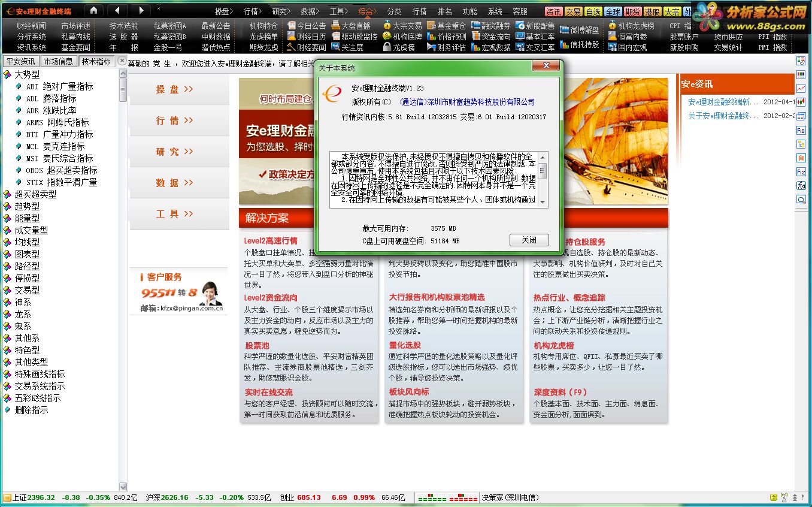Click the back arrow navigation button
The height and width of the screenshot is (507, 812).
click(x=117, y=10)
